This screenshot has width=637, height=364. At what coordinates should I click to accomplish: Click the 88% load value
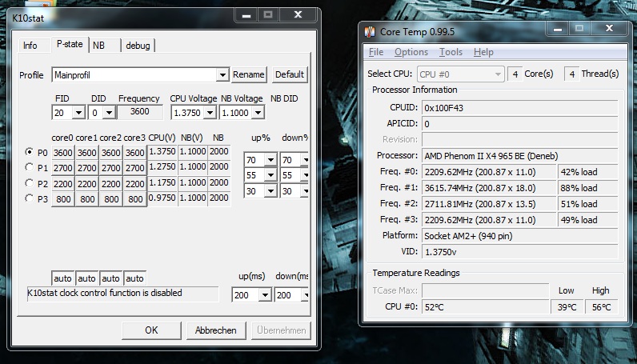click(588, 188)
